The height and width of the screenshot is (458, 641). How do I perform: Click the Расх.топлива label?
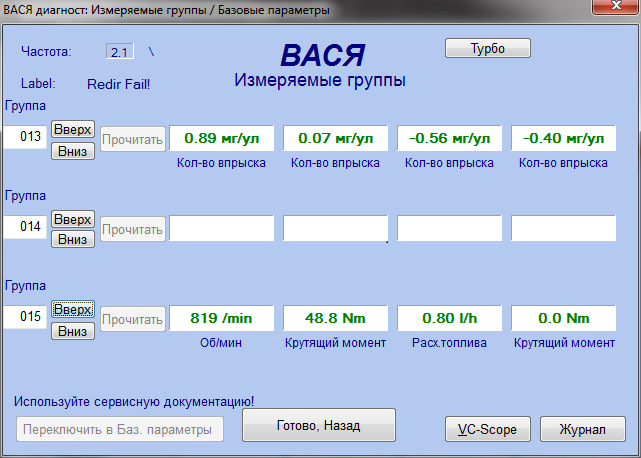[449, 342]
